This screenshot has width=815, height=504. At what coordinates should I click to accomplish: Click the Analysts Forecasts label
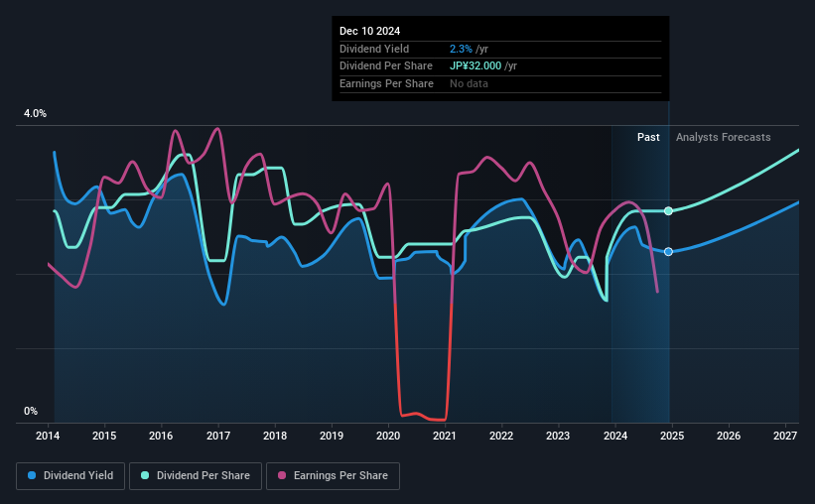click(723, 137)
